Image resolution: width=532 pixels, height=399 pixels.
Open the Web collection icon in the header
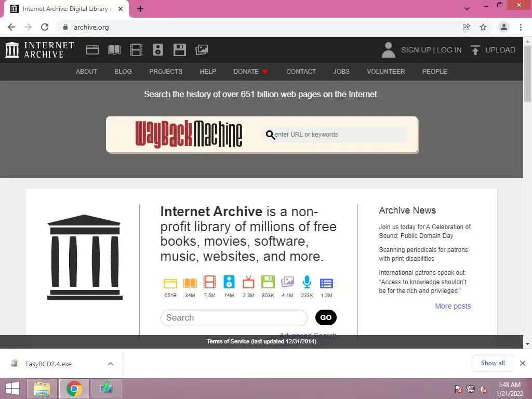coord(92,50)
